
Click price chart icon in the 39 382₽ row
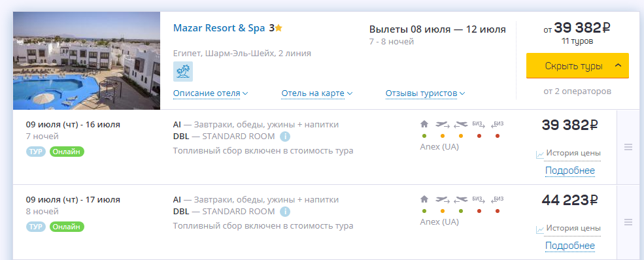[539, 155]
